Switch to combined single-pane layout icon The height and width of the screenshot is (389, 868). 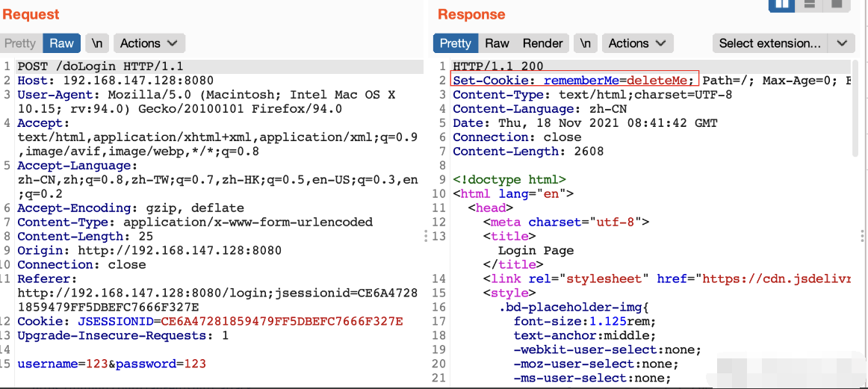tap(836, 4)
